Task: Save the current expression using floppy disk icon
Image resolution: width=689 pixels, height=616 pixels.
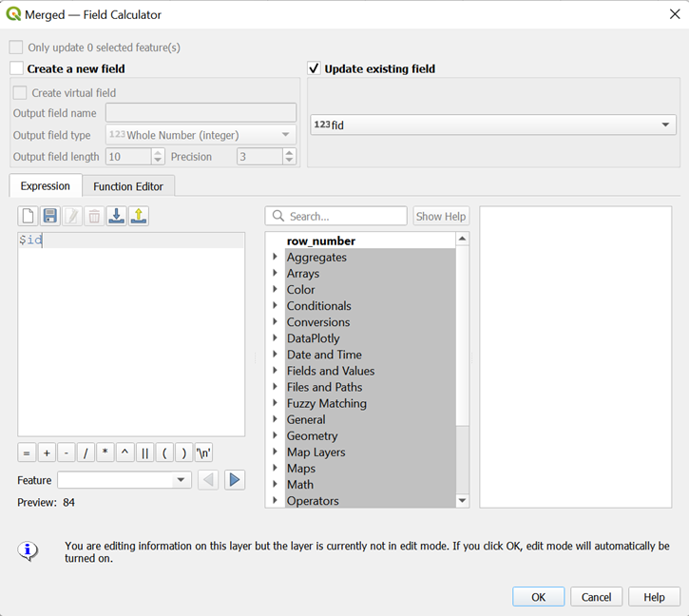Action: tap(50, 217)
